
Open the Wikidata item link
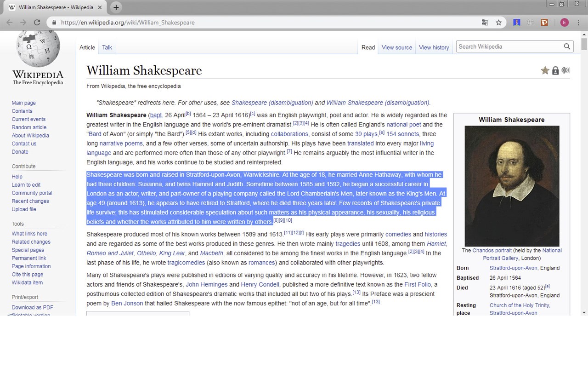(x=27, y=283)
